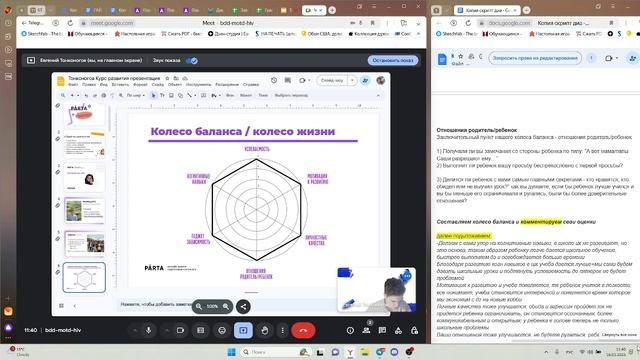Collapse the filmstrip with arrow
This screenshot has height=360, width=640.
[74, 305]
